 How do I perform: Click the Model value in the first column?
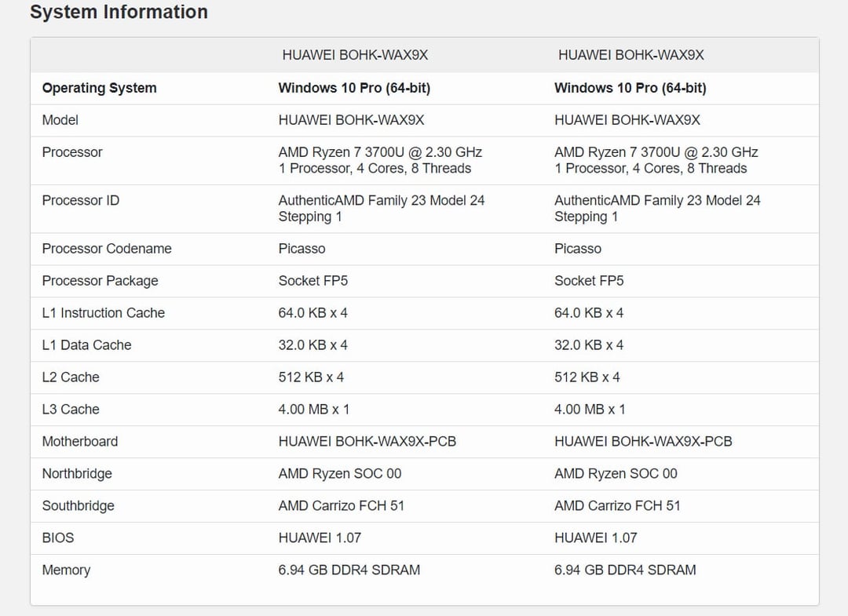coord(352,120)
